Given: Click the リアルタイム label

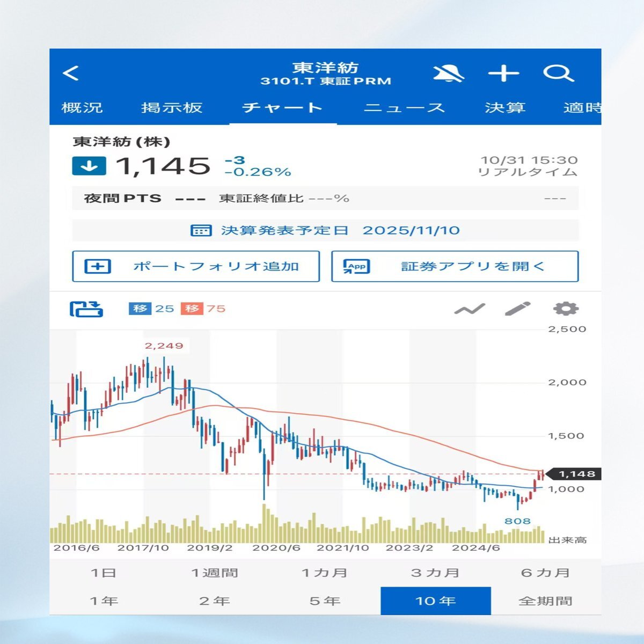Looking at the screenshot, I should click(528, 172).
